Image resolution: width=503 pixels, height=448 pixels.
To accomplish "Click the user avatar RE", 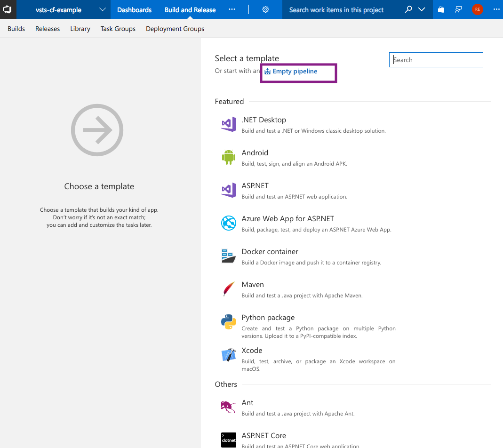I will point(478,9).
